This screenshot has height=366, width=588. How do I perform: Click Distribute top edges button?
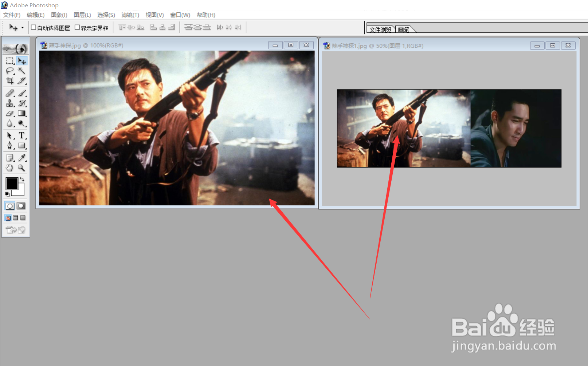(188, 27)
